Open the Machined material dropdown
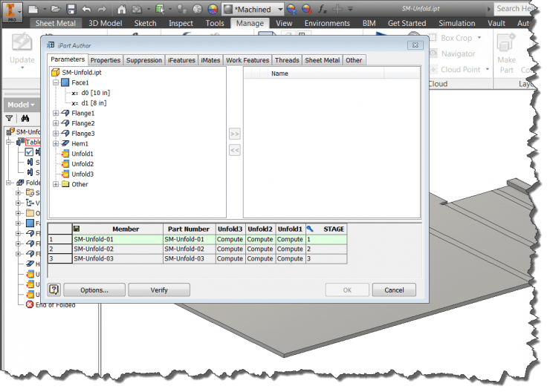 pyautogui.click(x=280, y=10)
